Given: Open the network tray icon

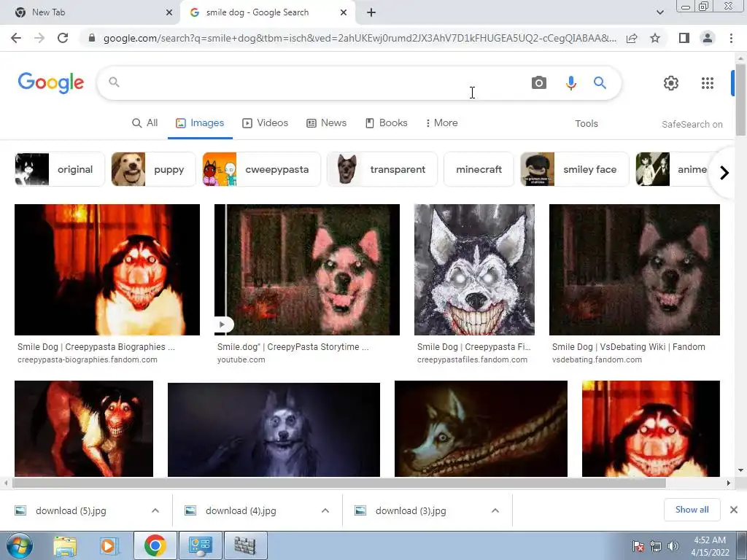Looking at the screenshot, I should 656,546.
